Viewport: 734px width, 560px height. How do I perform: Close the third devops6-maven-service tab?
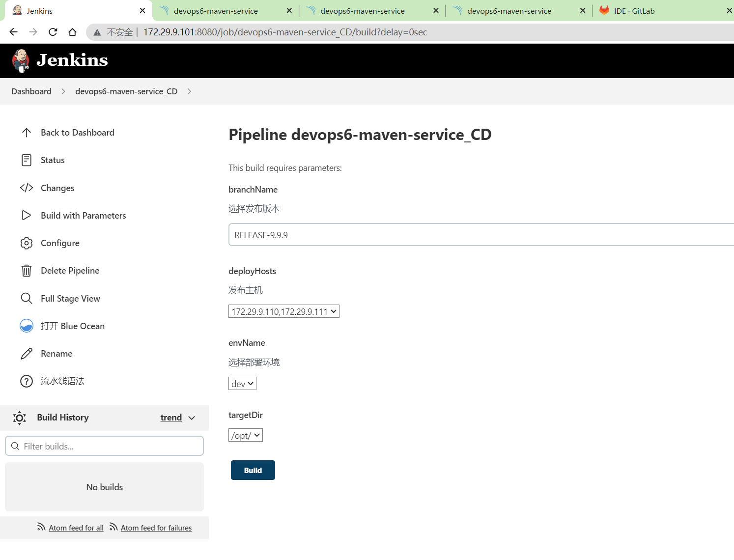click(x=583, y=10)
